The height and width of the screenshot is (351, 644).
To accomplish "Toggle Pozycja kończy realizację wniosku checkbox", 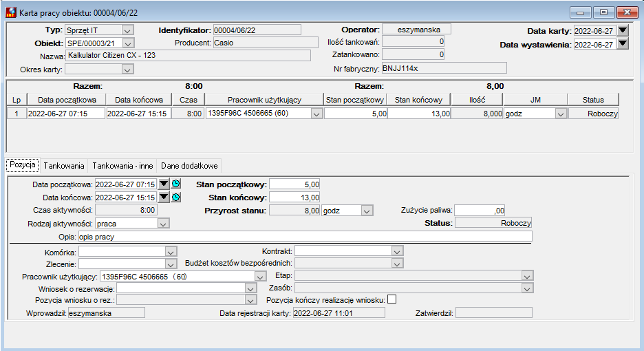I will tap(391, 299).
